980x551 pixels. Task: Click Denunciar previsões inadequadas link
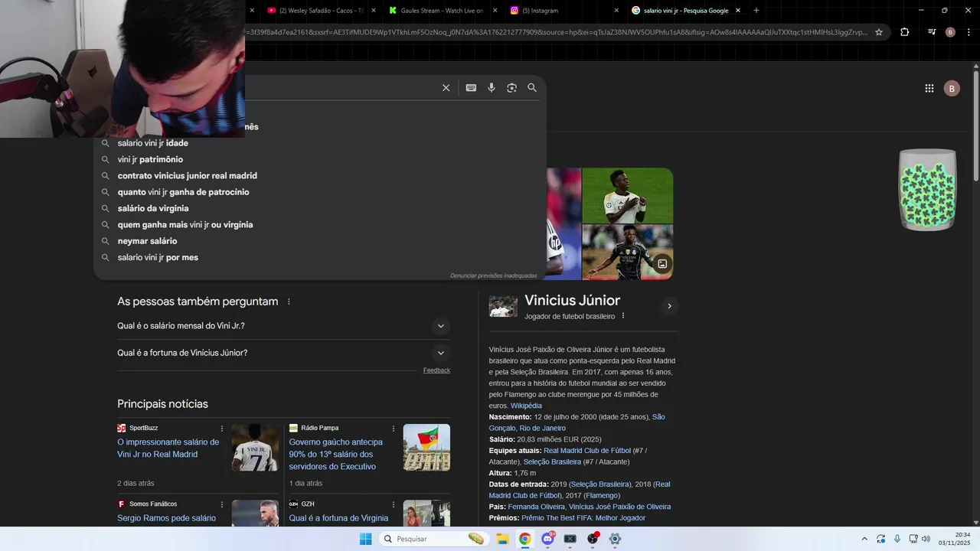493,275
